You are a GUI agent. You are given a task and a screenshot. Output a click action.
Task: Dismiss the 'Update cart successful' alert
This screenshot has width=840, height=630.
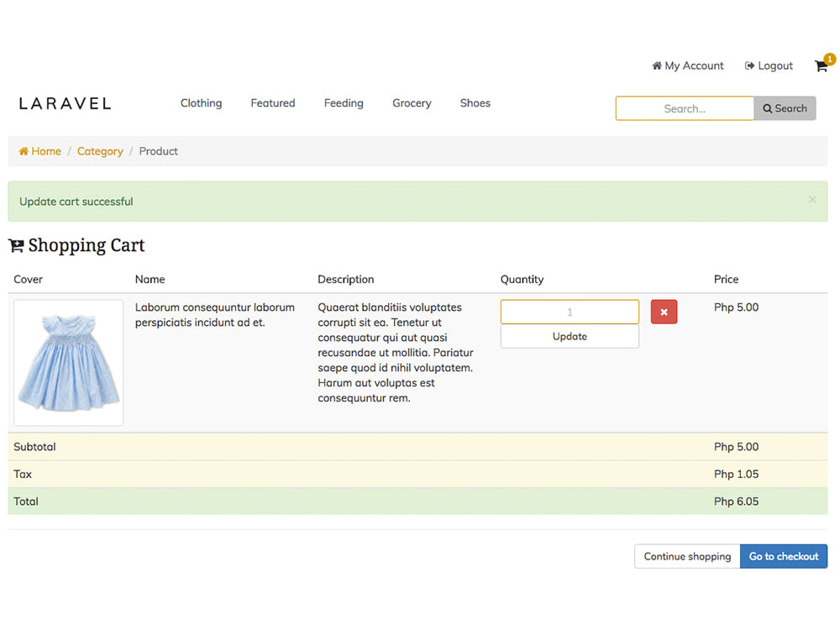(x=811, y=200)
